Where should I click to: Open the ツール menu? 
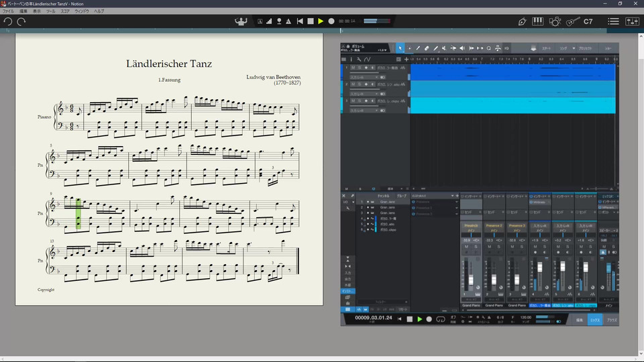coord(50,11)
